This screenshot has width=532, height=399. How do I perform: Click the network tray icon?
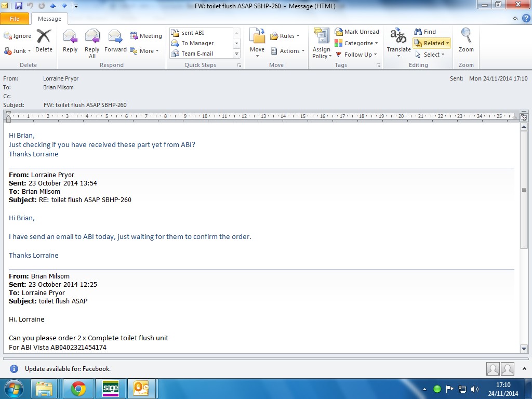[462, 389]
